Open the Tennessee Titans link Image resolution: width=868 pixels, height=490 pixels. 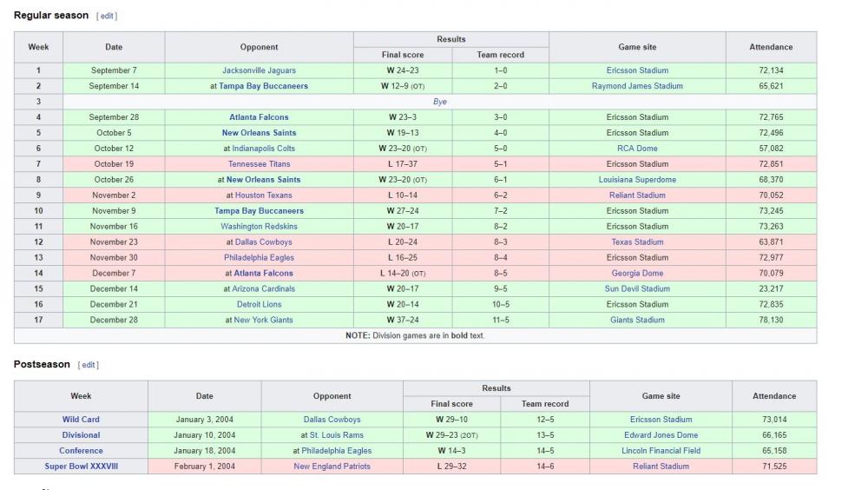point(259,164)
